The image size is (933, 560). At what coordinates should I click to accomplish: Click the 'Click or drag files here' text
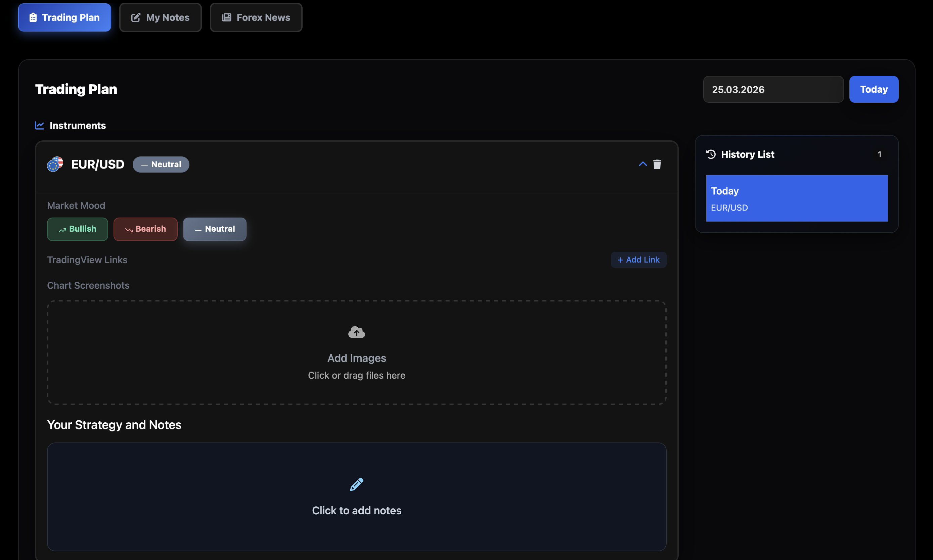357,375
